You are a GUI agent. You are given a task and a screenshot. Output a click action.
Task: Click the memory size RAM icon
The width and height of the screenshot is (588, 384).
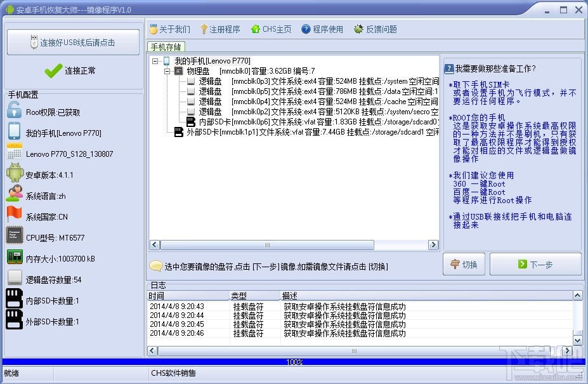point(15,257)
